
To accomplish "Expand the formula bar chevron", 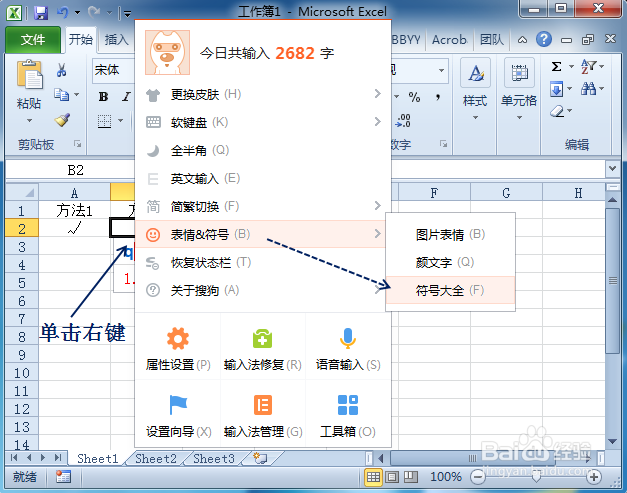I will 612,169.
